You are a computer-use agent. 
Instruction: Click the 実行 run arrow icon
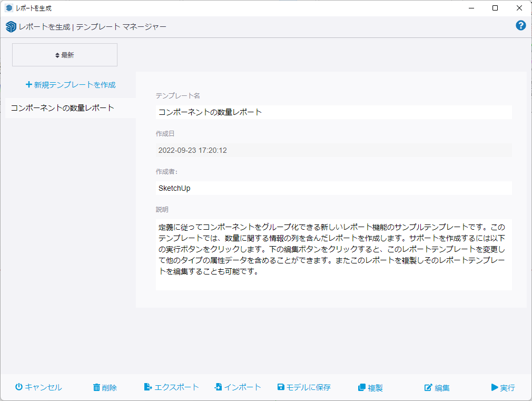point(494,387)
